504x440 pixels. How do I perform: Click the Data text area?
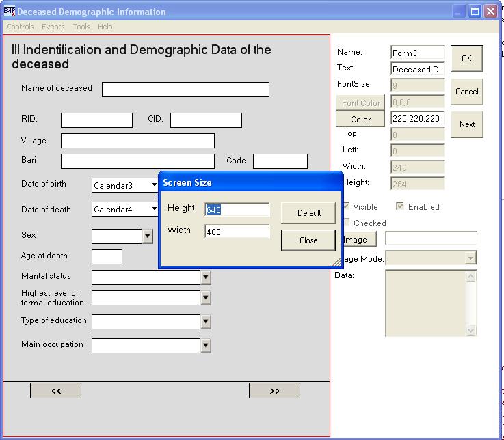pyautogui.click(x=425, y=303)
